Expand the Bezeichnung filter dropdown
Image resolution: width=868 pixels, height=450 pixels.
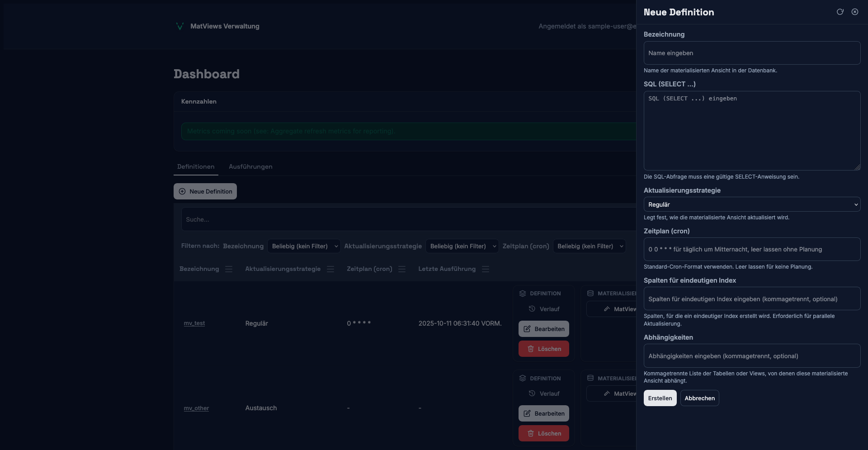tap(304, 246)
